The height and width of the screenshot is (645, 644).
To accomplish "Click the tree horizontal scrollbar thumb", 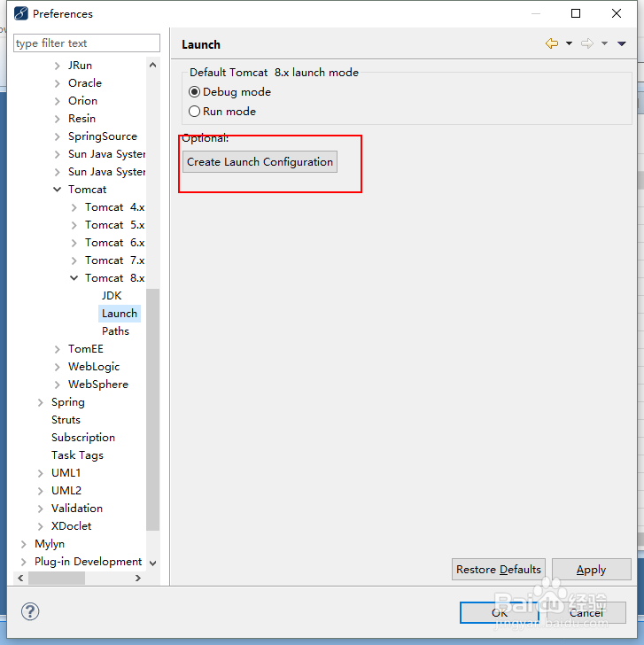I will 57,578.
